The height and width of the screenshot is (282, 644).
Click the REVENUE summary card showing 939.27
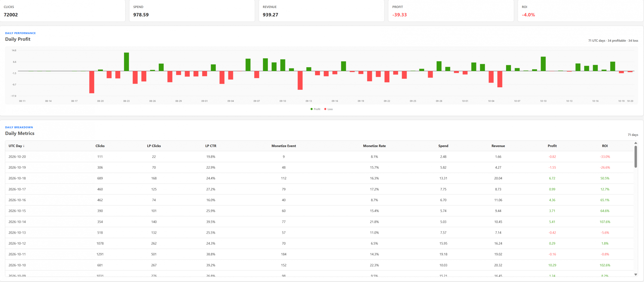(321, 11)
